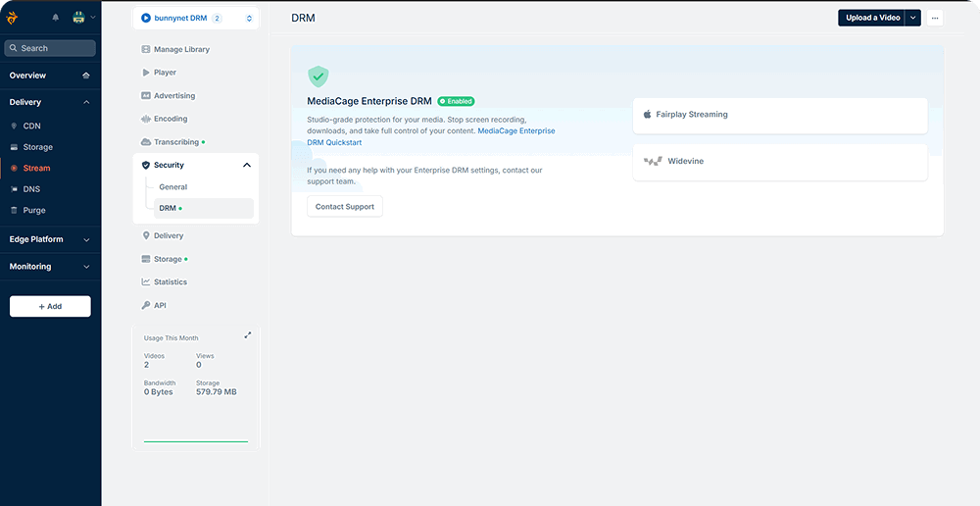Screen dimensions: 980x506
Task: Collapse the Delivery section chevron
Action: coord(86,102)
